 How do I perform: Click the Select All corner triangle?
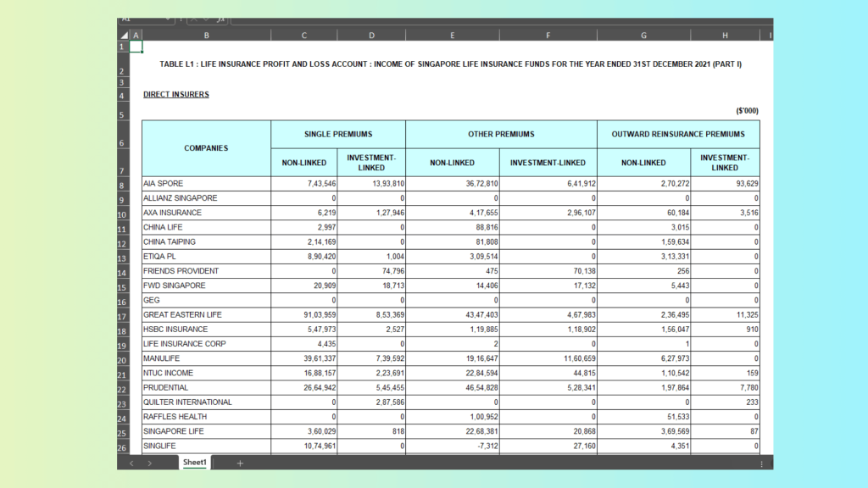point(123,36)
